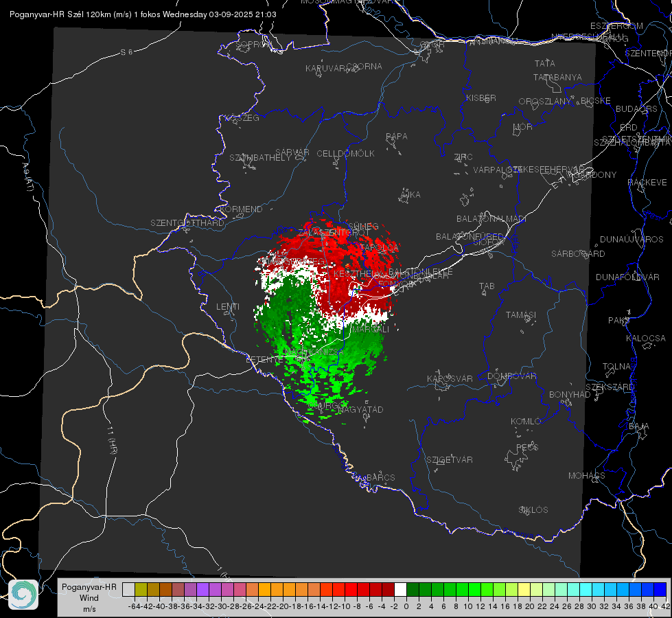Viewport: 672px width, 618px height.
Task: Click the BAJA city label
Action: 639,426
